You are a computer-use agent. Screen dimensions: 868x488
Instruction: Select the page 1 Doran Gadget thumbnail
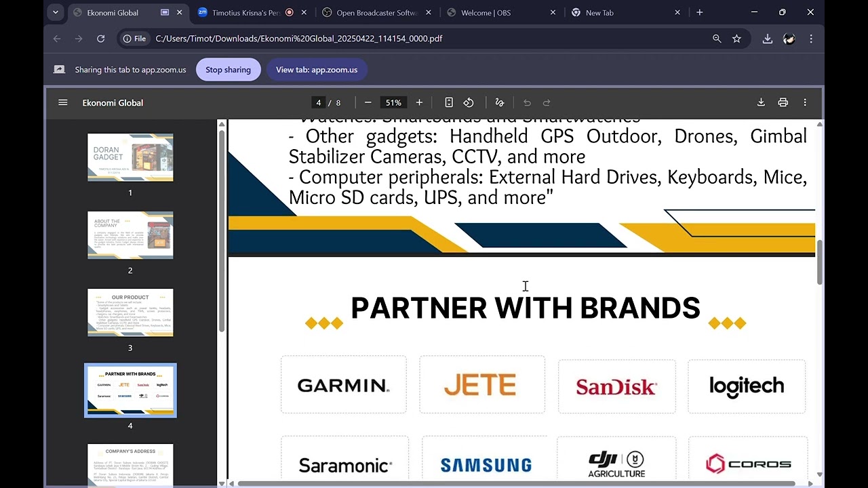(130, 157)
